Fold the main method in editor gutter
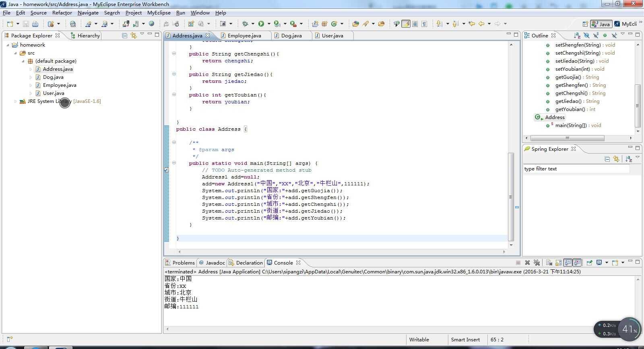The height and width of the screenshot is (349, 644). [174, 163]
